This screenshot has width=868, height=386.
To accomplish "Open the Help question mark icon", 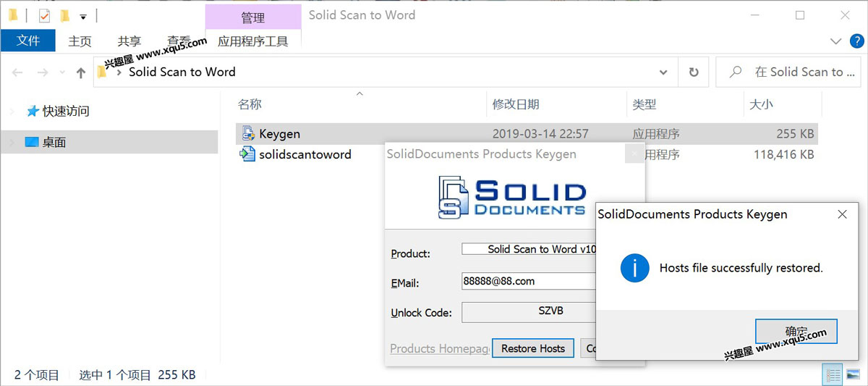I will click(x=856, y=41).
